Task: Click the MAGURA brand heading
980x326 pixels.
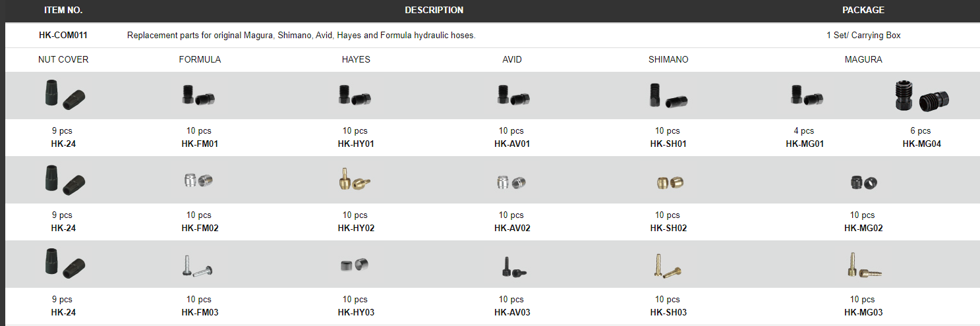Action: tap(863, 60)
